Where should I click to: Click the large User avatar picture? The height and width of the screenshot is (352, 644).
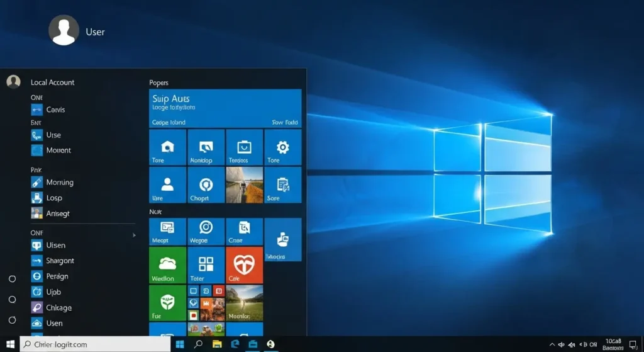pyautogui.click(x=64, y=30)
